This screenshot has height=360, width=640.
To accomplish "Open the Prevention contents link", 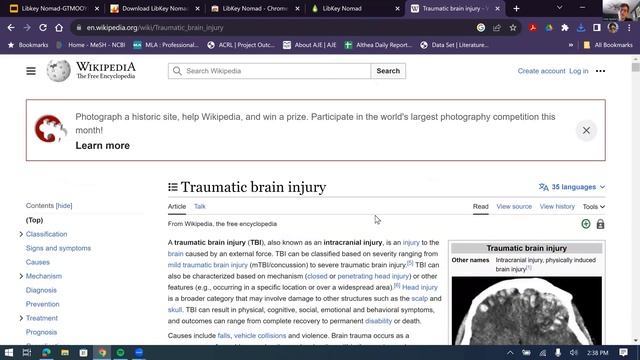I will [x=42, y=304].
